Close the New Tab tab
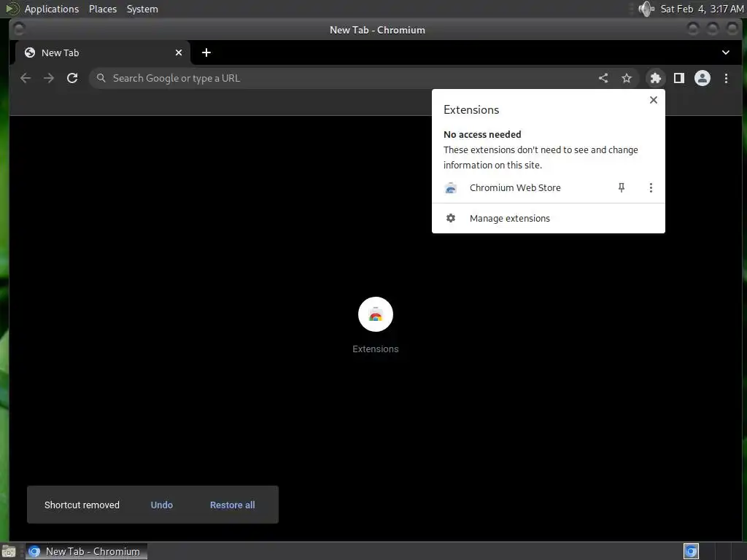The width and height of the screenshot is (747, 560). click(x=179, y=52)
